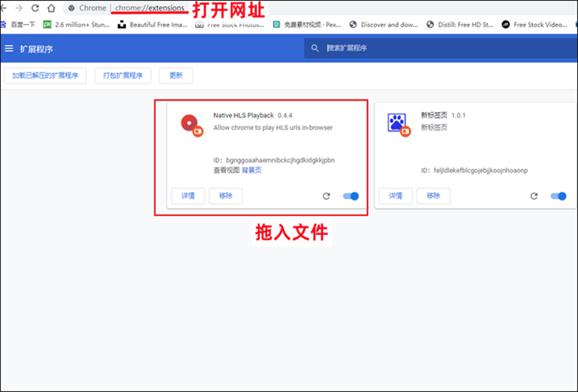Open the 免费素材视频 Pex... bookmark
Viewport: 578px width, 392px height.
(307, 25)
